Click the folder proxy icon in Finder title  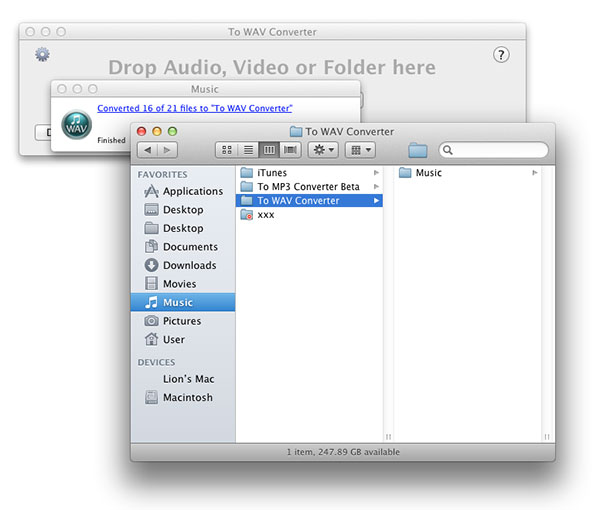tap(296, 132)
